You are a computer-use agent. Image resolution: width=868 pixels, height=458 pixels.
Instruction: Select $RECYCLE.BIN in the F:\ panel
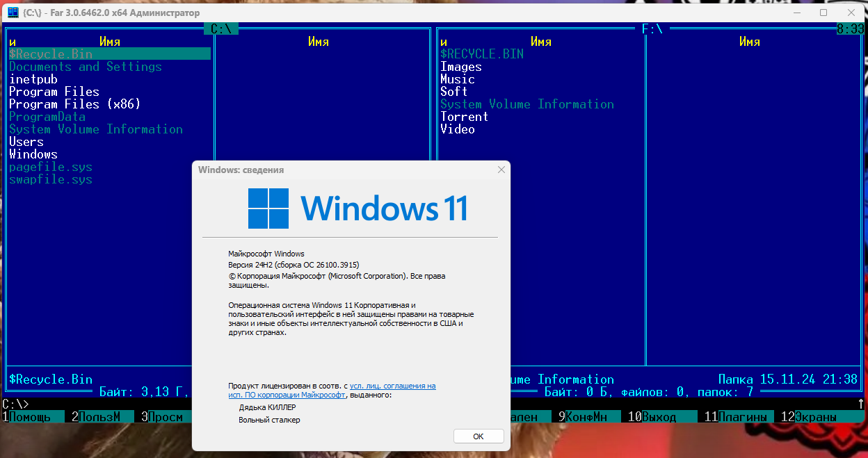coord(482,54)
